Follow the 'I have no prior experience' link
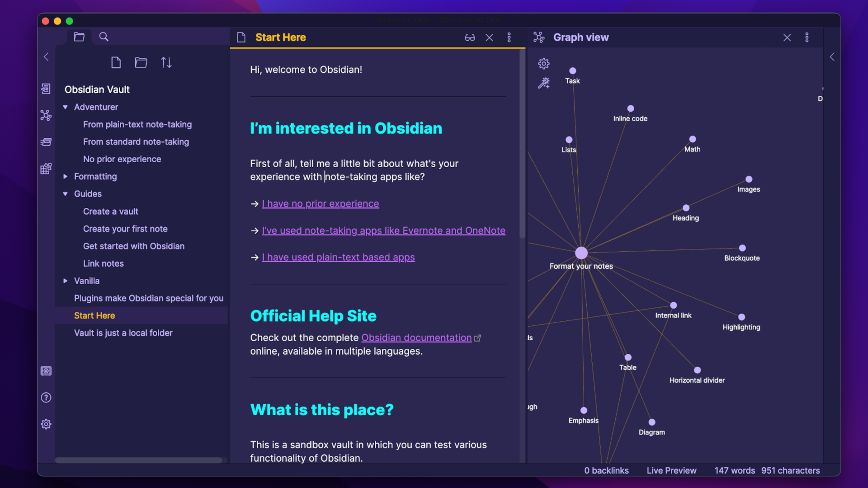Viewport: 868px width, 488px height. click(320, 203)
